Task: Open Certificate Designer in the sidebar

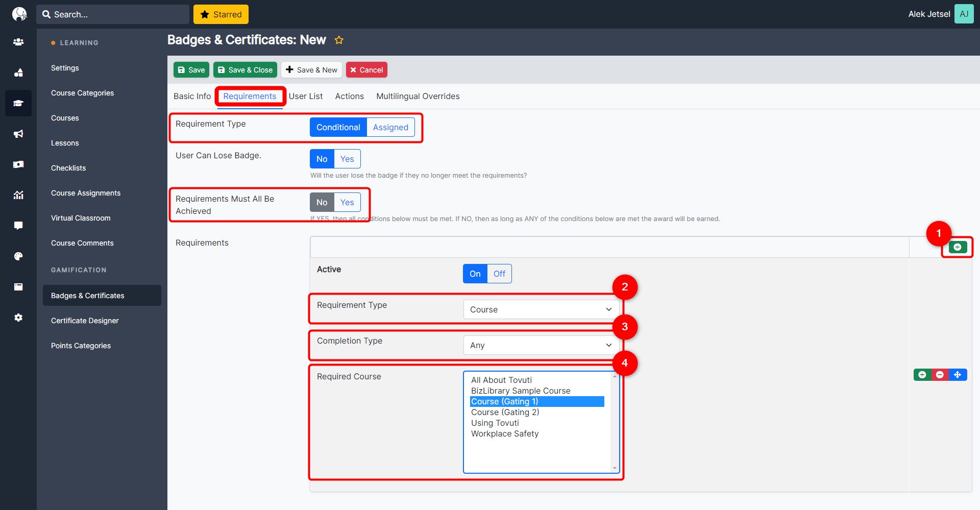Action: coord(85,321)
